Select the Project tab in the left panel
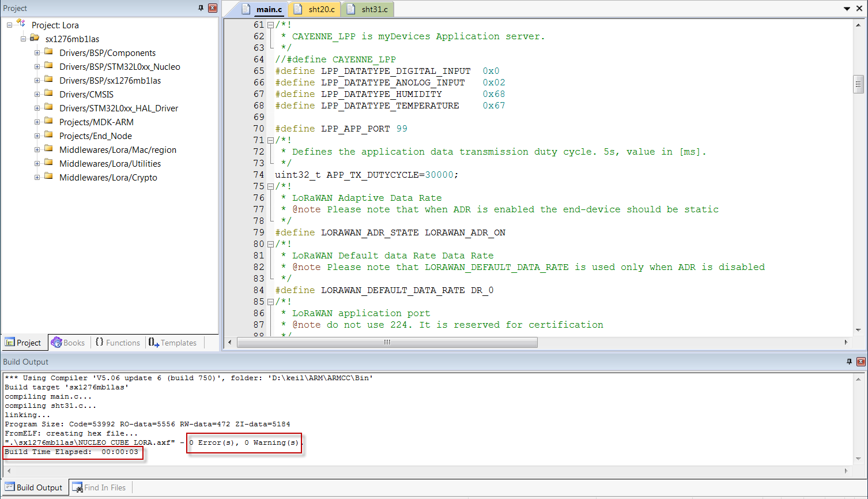Image resolution: width=868 pixels, height=499 pixels. click(24, 343)
